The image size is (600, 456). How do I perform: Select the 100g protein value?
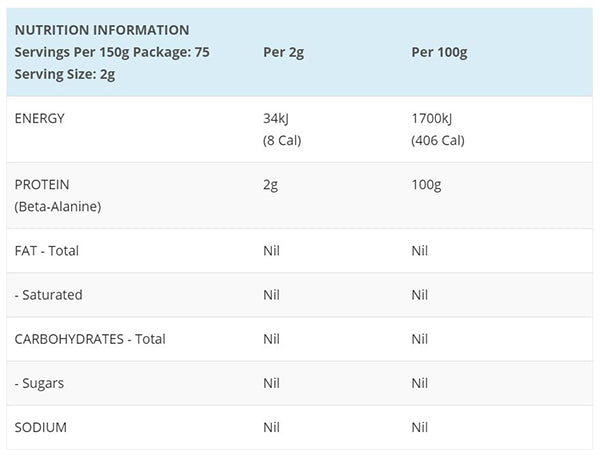426,185
